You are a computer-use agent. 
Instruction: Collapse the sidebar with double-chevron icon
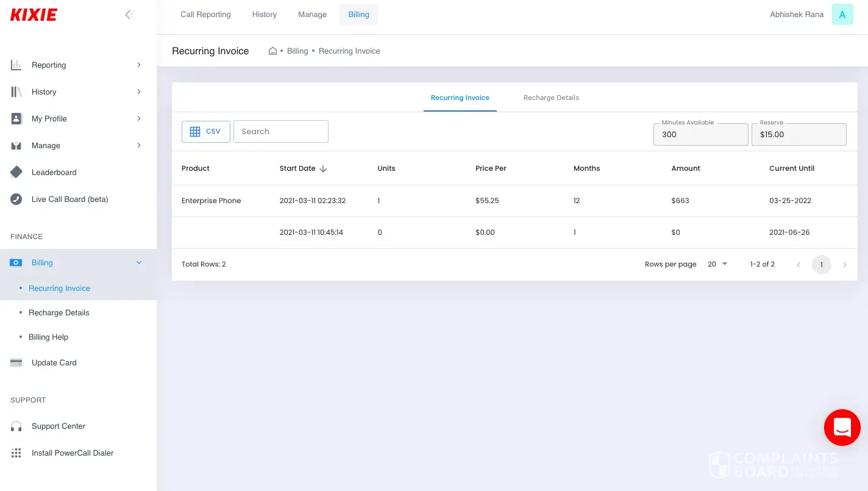coord(129,15)
